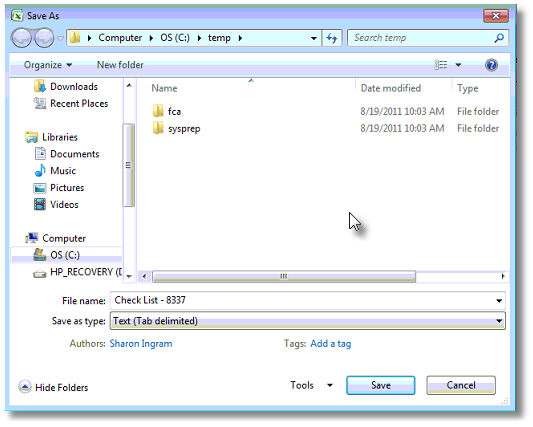Go back with the back arrow button
The width and height of the screenshot is (533, 427).
pyautogui.click(x=22, y=38)
